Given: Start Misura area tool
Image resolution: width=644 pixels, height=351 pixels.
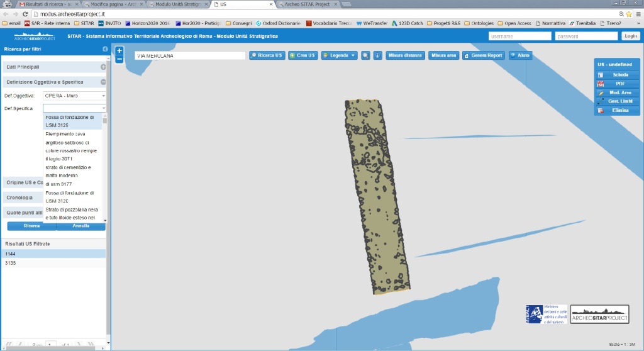Looking at the screenshot, I should click(443, 55).
